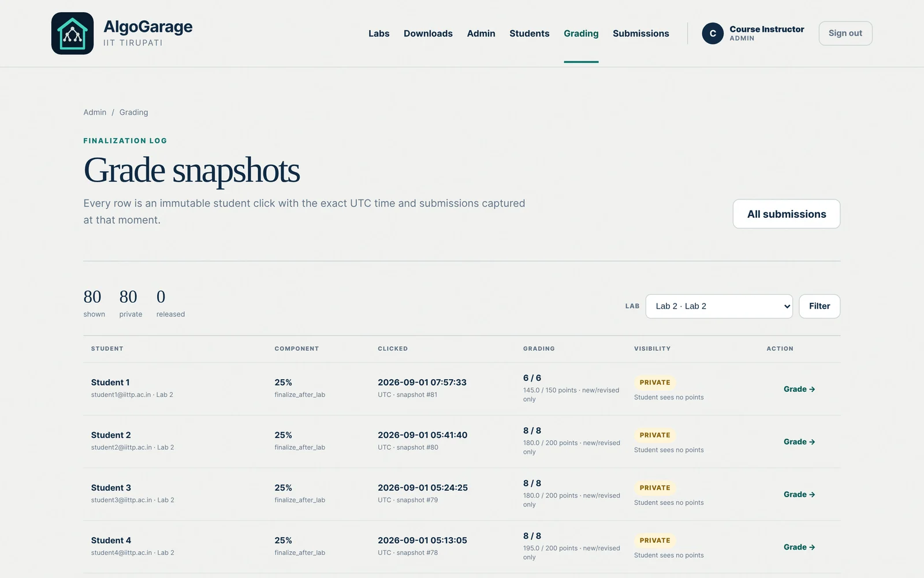Click timestamp 2026-09-01 07:57:33
This screenshot has height=578, width=924.
[x=422, y=382]
